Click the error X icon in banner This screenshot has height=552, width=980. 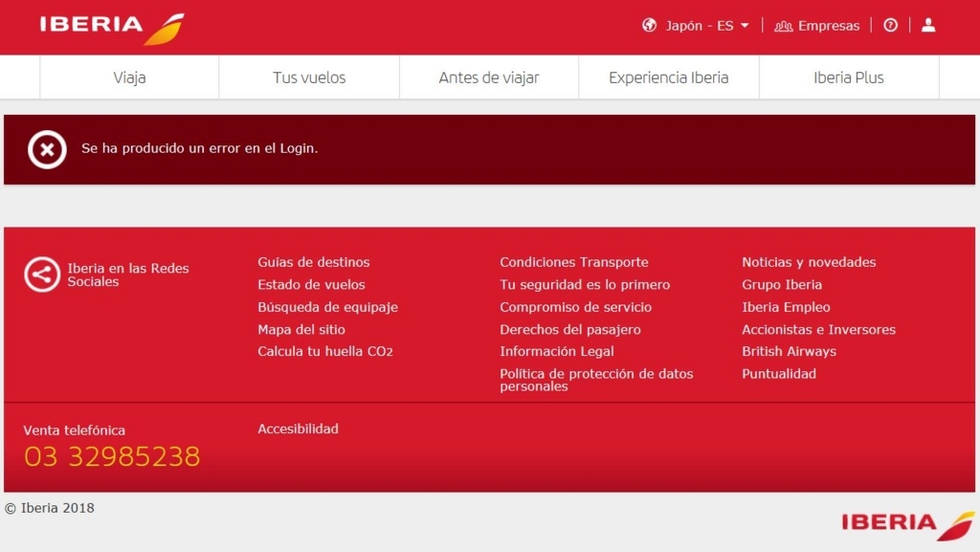click(x=47, y=149)
